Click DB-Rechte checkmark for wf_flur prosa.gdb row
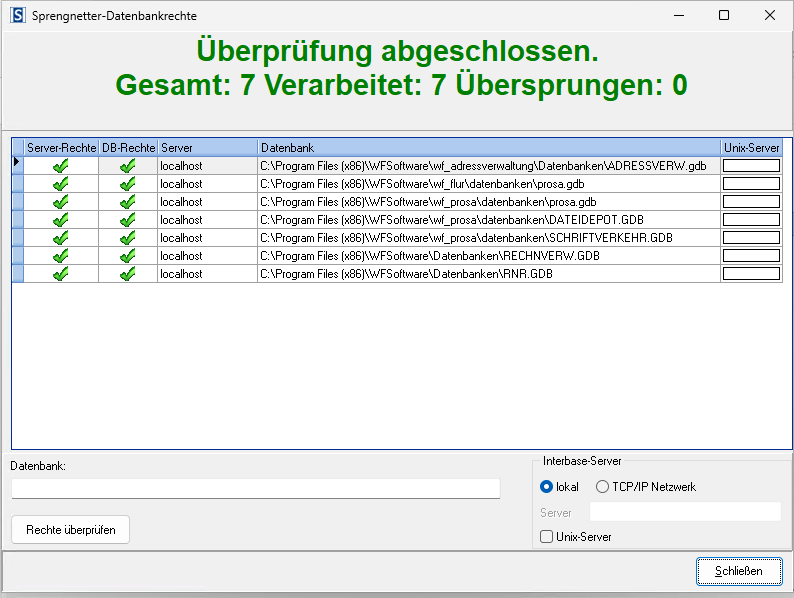 [x=127, y=184]
